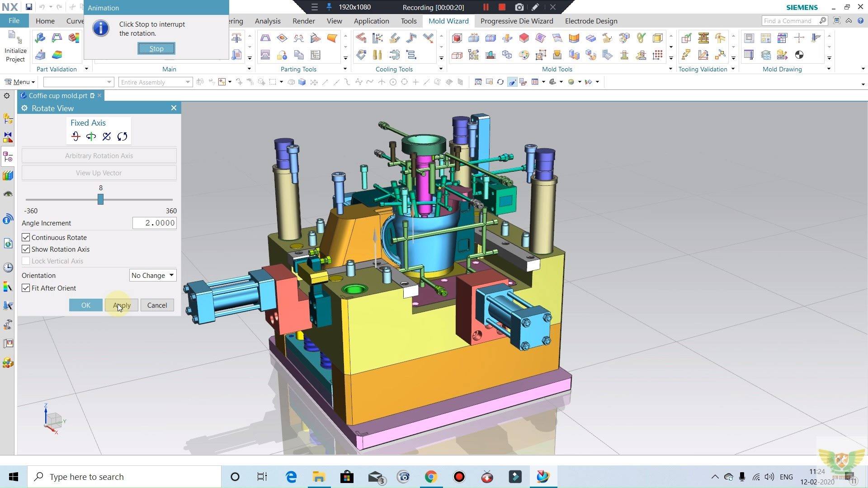Open the Orientation No Change dropdown

[153, 275]
